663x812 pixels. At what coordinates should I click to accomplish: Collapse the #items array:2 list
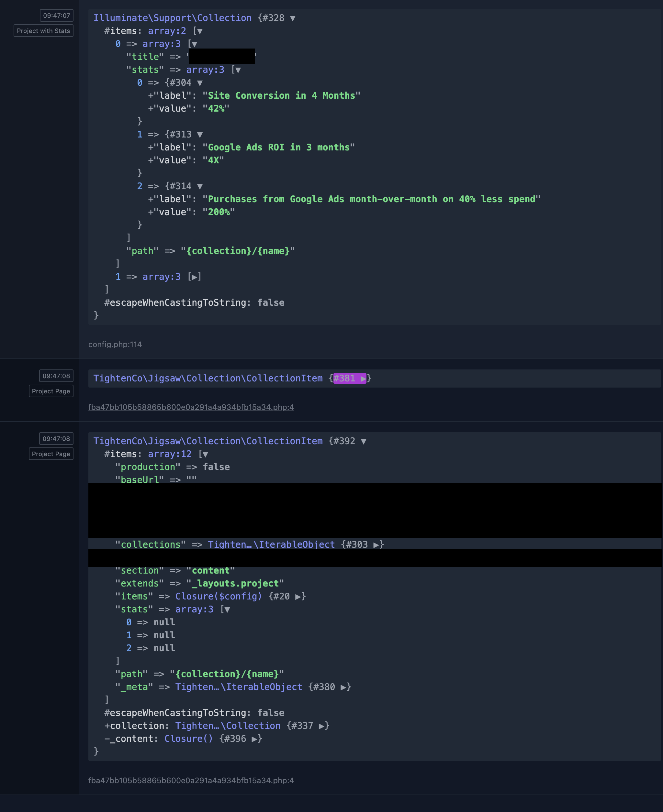199,31
